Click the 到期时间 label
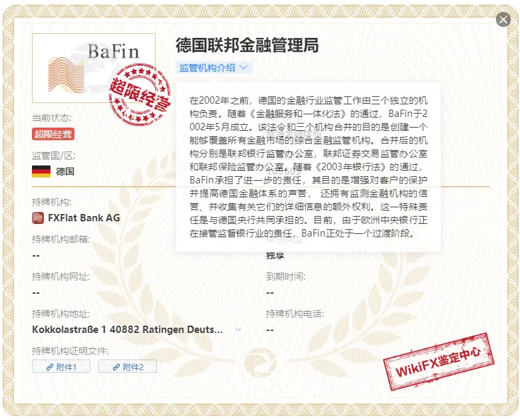 [285, 276]
